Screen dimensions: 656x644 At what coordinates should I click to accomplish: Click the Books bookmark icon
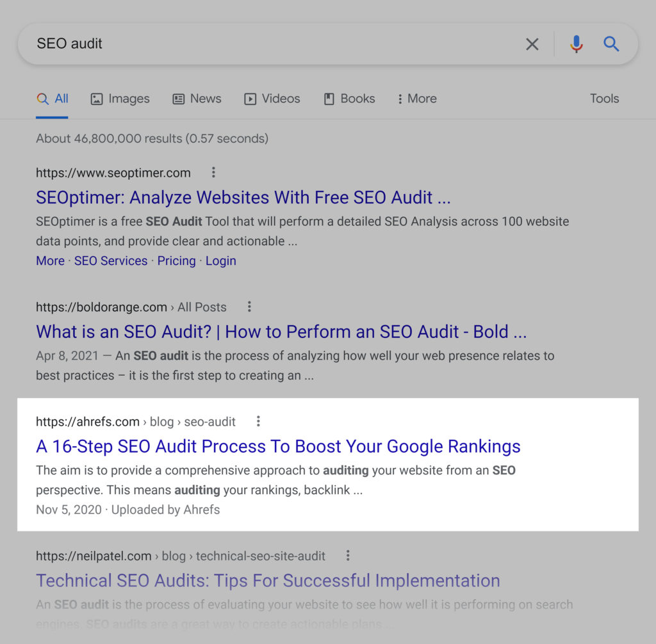329,99
